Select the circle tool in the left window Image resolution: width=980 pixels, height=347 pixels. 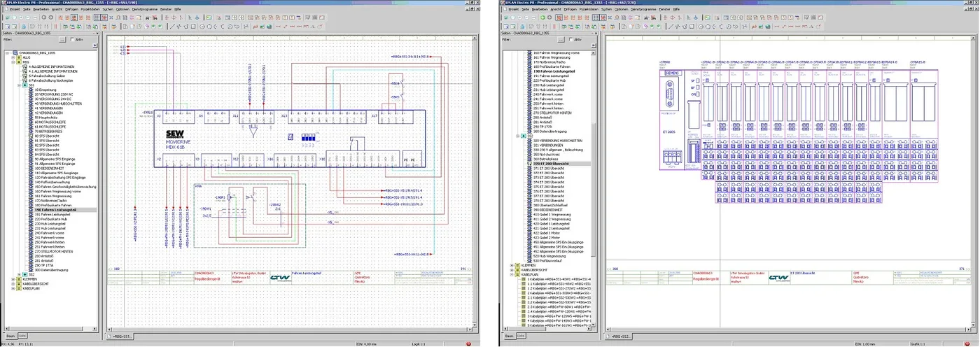point(202,27)
